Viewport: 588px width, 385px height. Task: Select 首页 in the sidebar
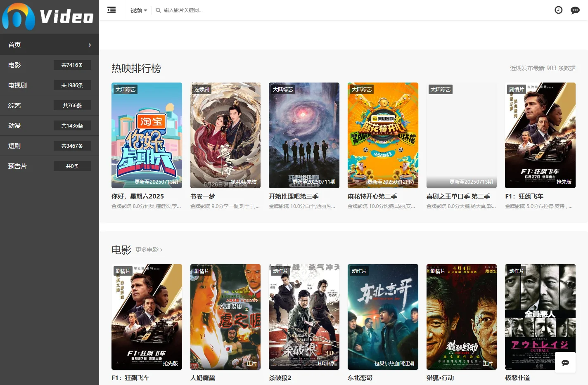click(x=50, y=45)
